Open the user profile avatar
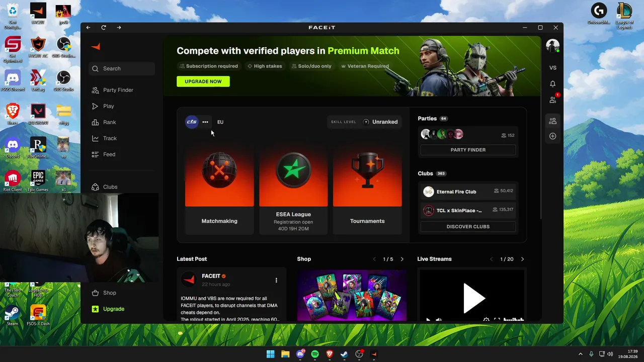The width and height of the screenshot is (644, 362). pyautogui.click(x=552, y=46)
